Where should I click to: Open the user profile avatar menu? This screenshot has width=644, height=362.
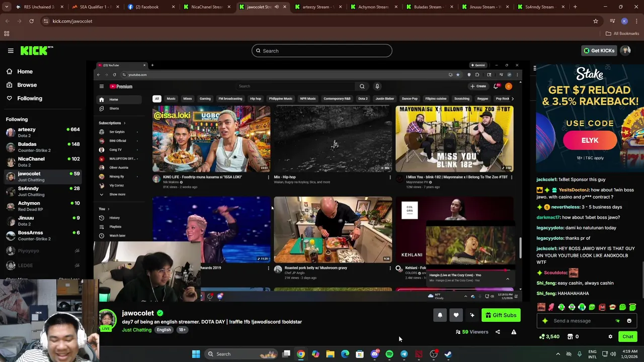click(x=625, y=51)
